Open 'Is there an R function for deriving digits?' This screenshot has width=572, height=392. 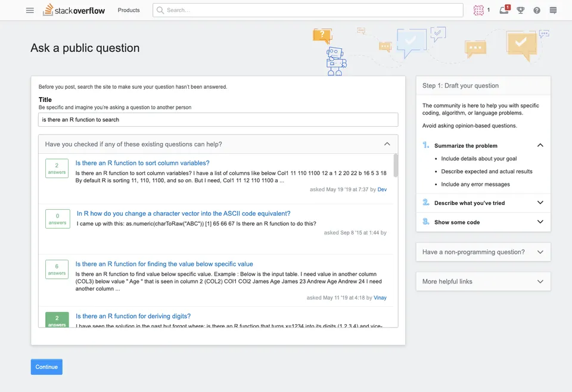coord(133,316)
